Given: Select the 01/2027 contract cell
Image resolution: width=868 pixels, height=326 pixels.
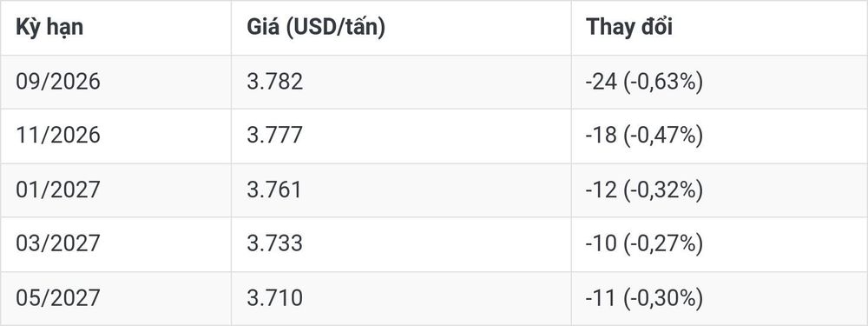Looking at the screenshot, I should [58, 190].
